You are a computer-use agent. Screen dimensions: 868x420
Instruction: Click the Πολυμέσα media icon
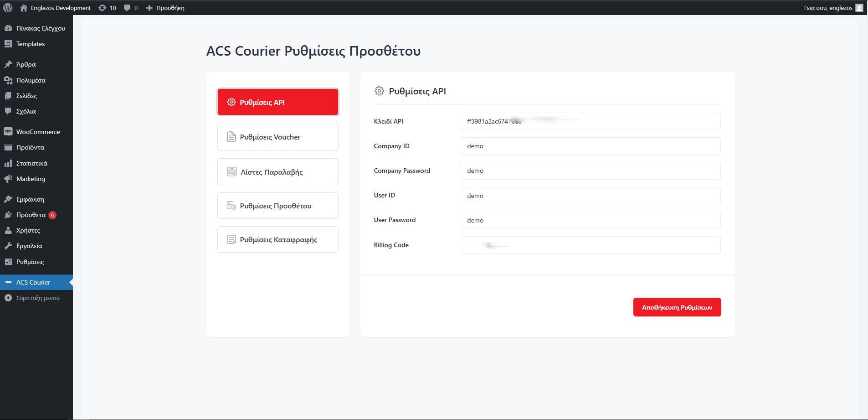coord(8,80)
